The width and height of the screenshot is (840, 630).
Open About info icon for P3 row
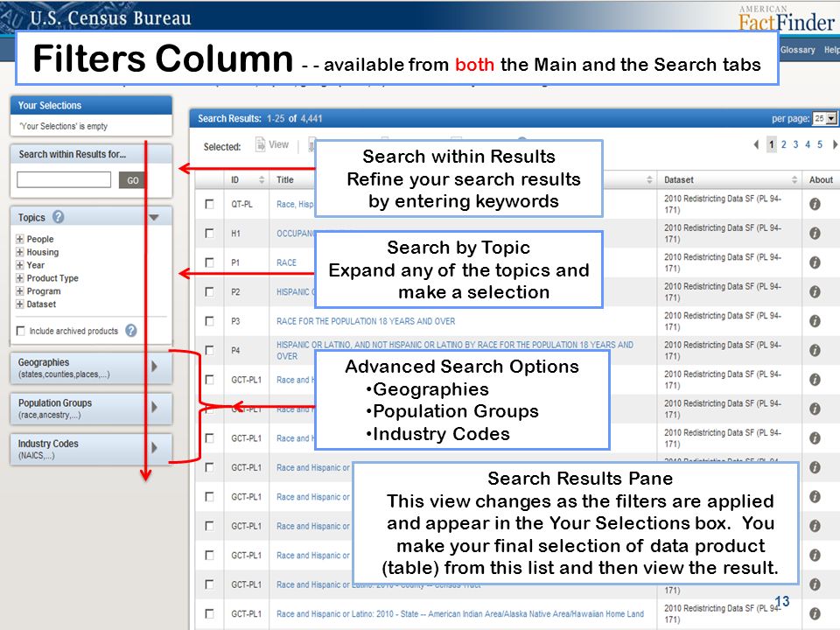pos(815,321)
